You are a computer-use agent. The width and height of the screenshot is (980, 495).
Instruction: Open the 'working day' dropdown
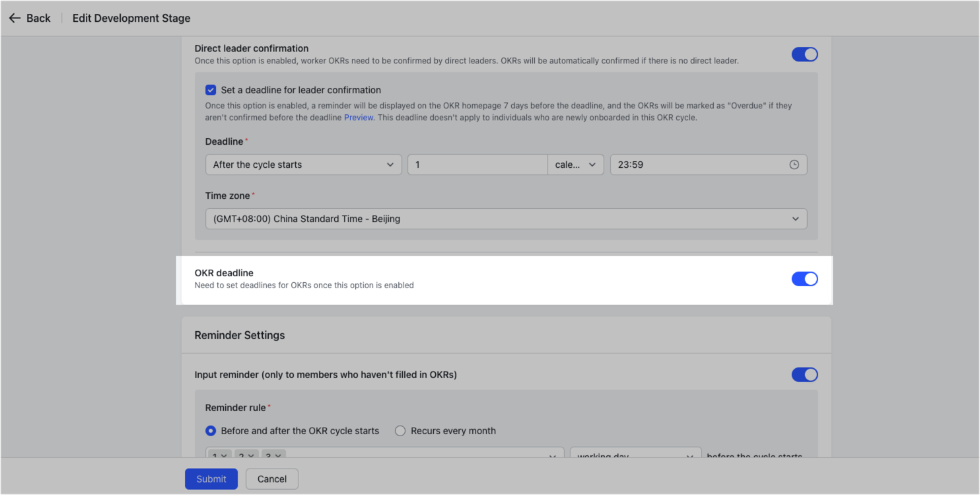[x=635, y=455]
